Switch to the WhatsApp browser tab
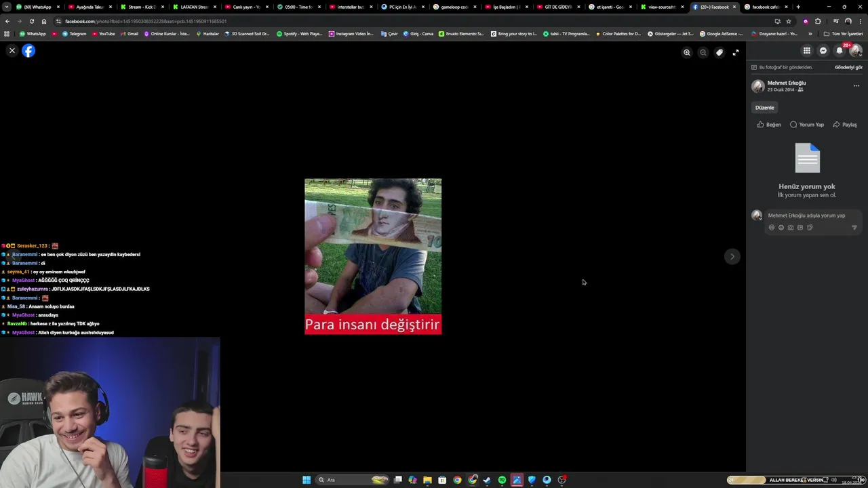Viewport: 868px width, 488px height. tap(37, 7)
